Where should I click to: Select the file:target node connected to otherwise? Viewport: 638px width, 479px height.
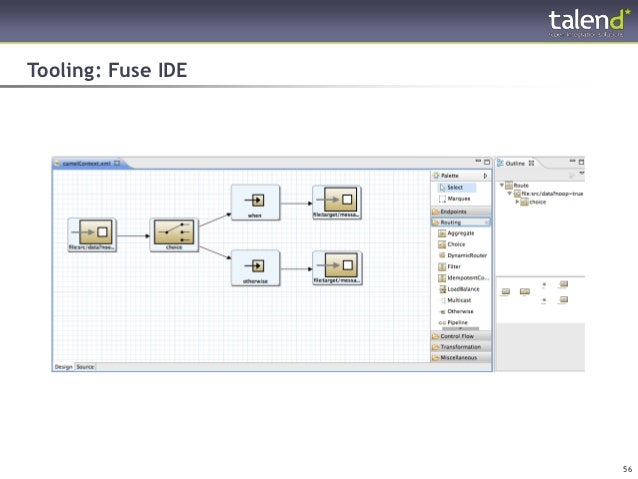337,268
